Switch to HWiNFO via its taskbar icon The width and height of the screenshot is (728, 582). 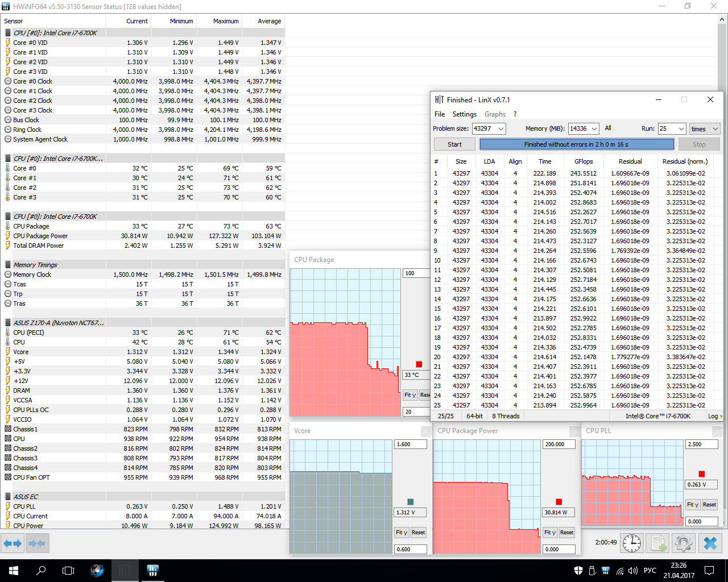pos(152,571)
